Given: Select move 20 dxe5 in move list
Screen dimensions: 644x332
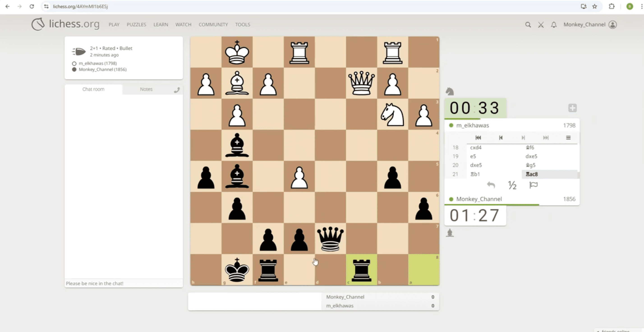Looking at the screenshot, I should click(476, 165).
